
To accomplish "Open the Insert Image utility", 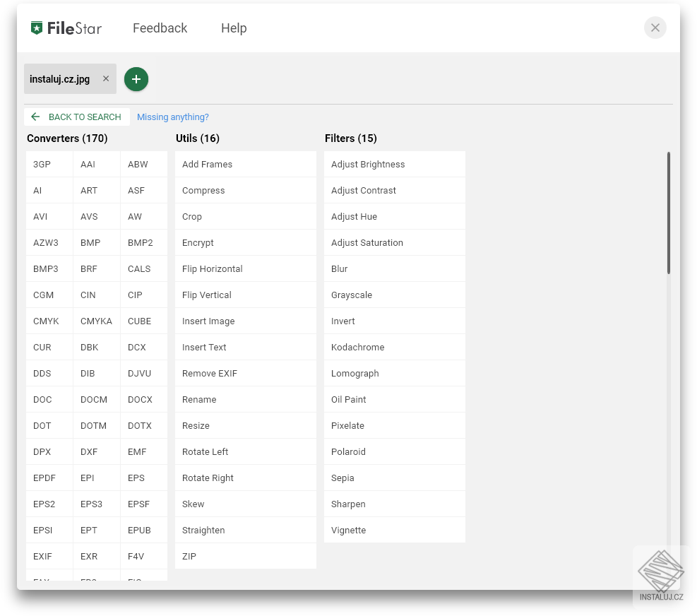I will pyautogui.click(x=246, y=321).
